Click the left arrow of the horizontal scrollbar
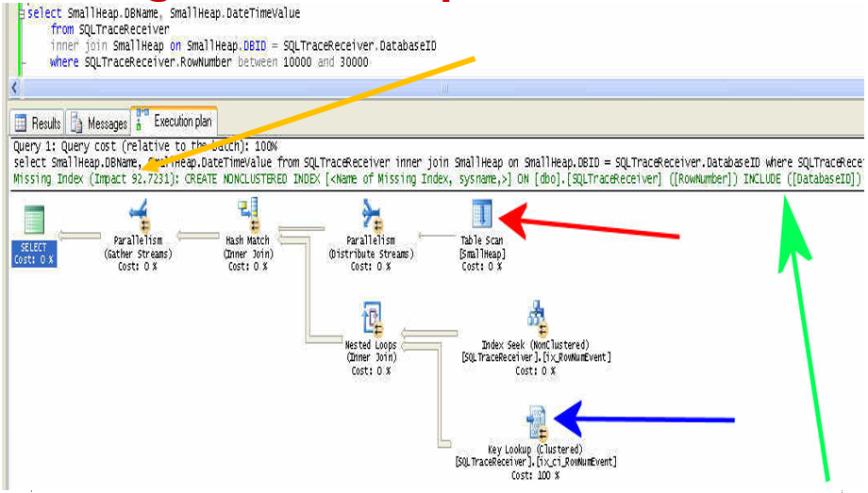Viewport: 868px width, 493px height. point(15,88)
